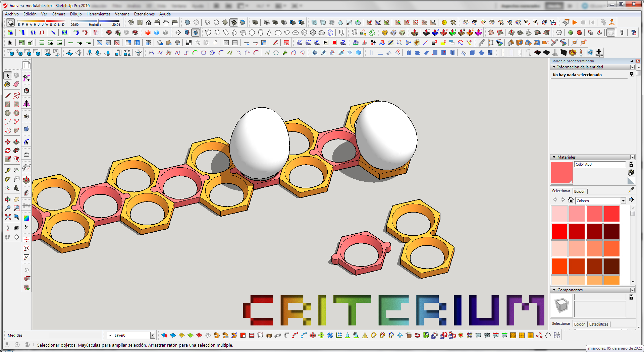
Task: Toggle auto-hide pin on default tray
Action: [632, 61]
